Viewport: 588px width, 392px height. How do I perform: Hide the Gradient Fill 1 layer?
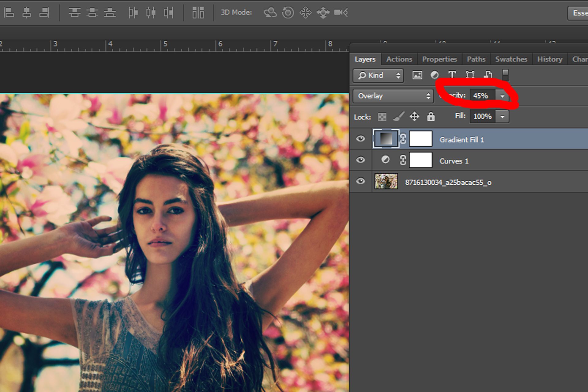pyautogui.click(x=360, y=139)
